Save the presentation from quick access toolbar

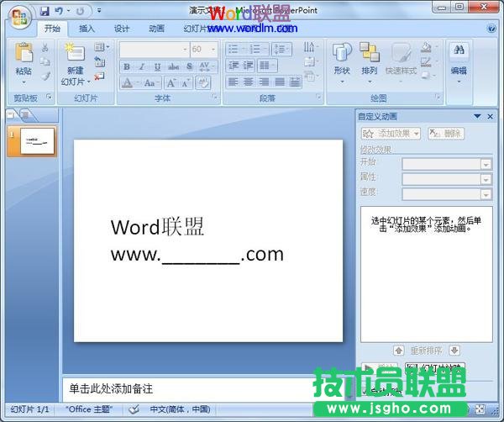coord(45,11)
